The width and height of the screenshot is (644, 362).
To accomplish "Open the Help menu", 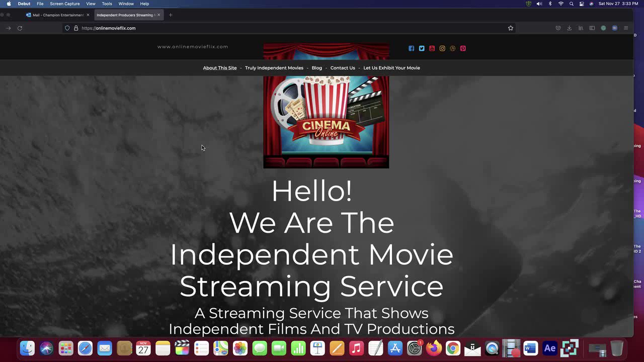I will [x=144, y=4].
